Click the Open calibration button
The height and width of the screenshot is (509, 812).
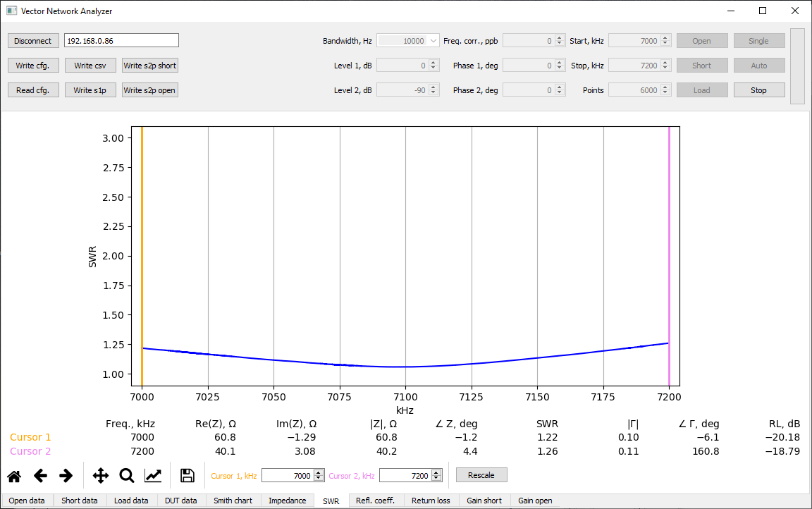[x=702, y=40]
